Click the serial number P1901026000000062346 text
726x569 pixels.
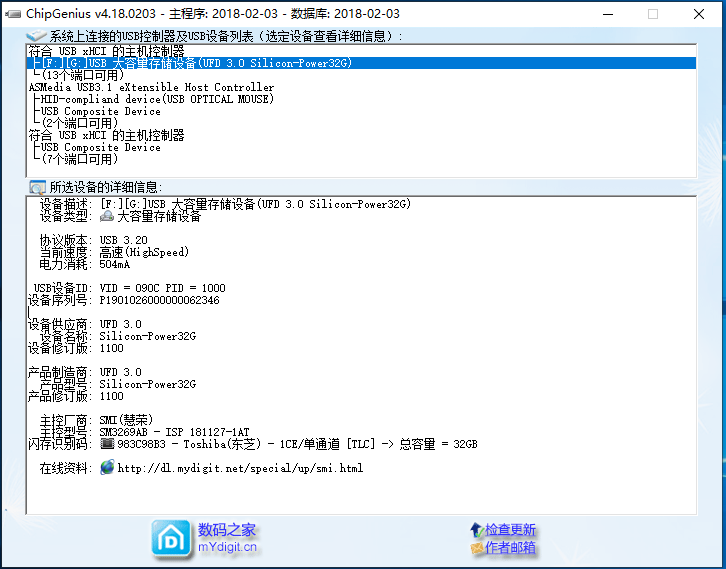tap(160, 300)
